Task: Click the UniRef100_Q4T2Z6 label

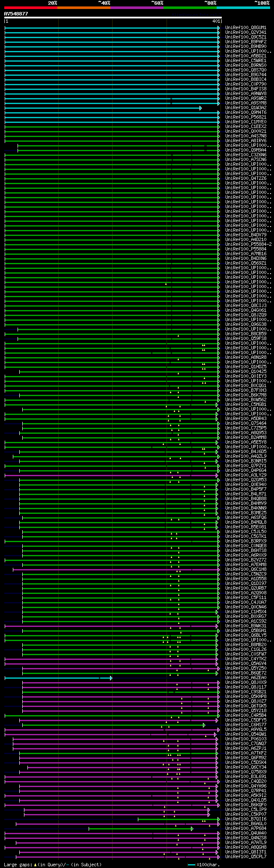Action: coord(246,179)
